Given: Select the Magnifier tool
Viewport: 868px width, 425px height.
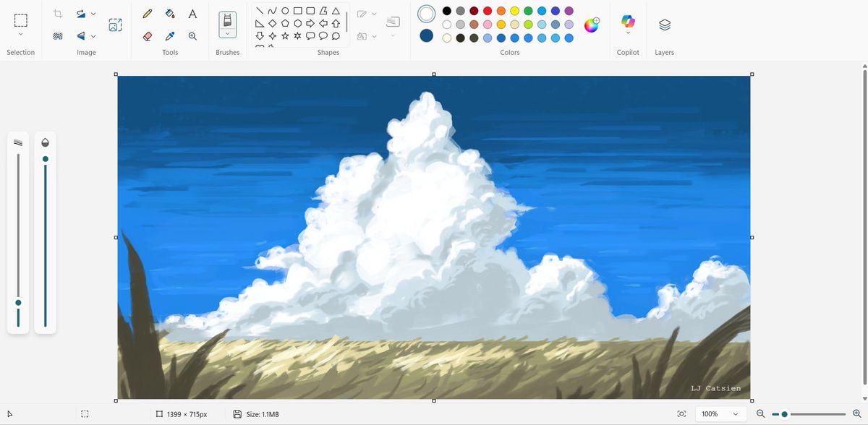Looking at the screenshot, I should coord(192,35).
